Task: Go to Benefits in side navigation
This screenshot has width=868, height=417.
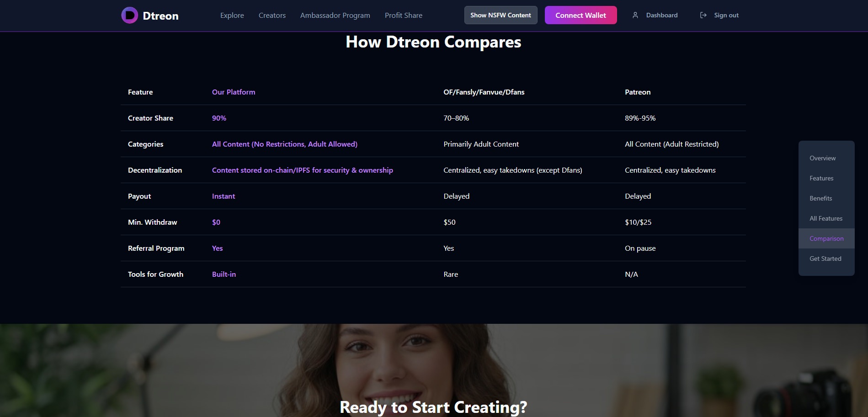Action: point(820,198)
